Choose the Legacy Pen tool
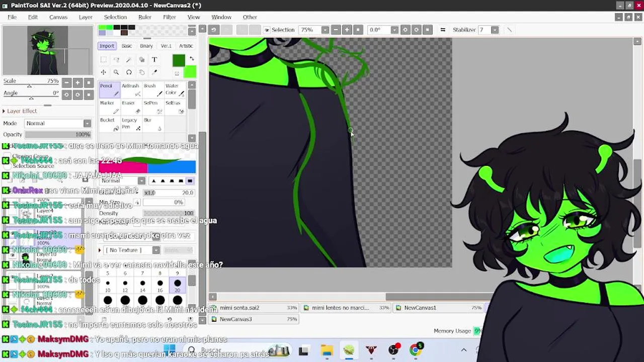Viewport: 644px width, 362px height. pos(131,124)
